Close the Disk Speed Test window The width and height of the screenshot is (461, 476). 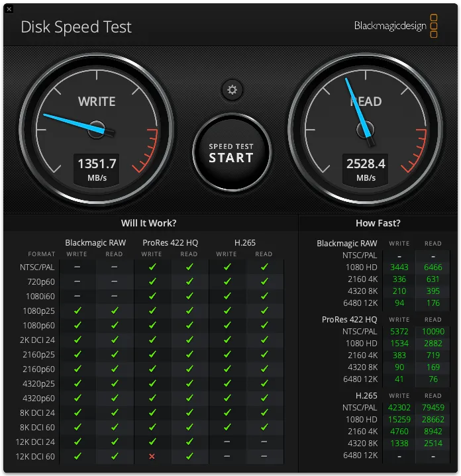click(9, 9)
